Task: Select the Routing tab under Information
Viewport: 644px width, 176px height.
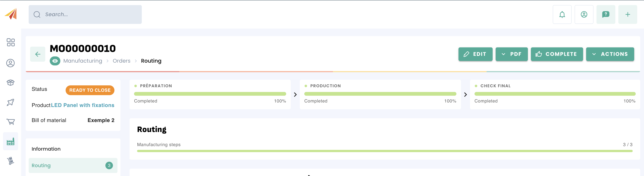Action: (73, 165)
